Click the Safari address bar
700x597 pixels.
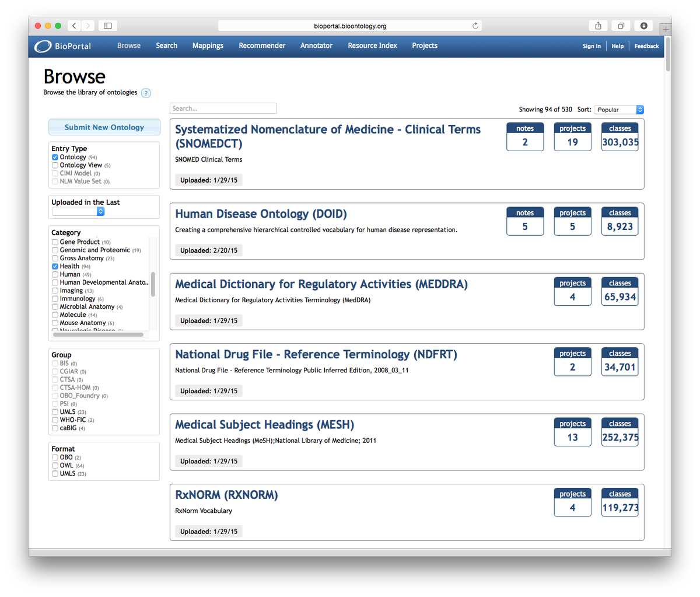coord(350,26)
